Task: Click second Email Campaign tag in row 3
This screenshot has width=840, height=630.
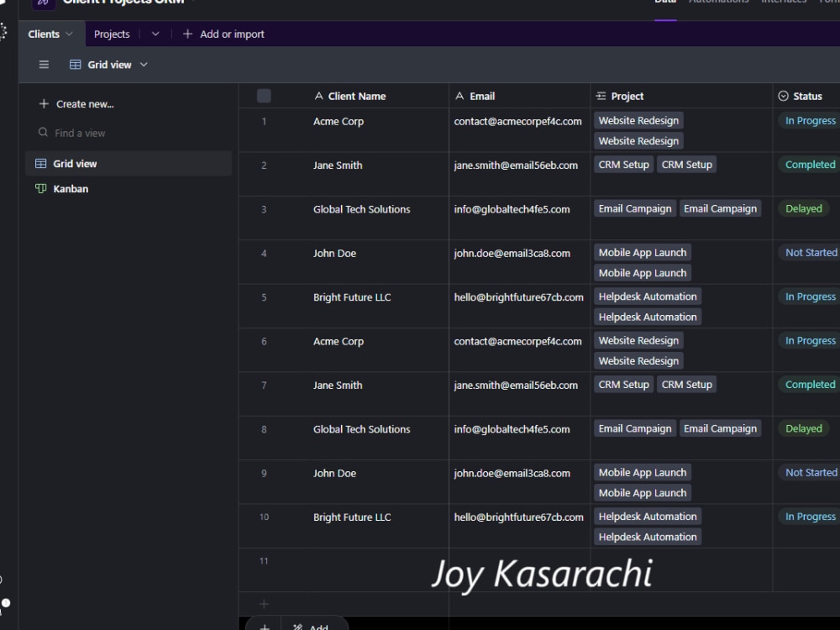Action: coord(720,208)
